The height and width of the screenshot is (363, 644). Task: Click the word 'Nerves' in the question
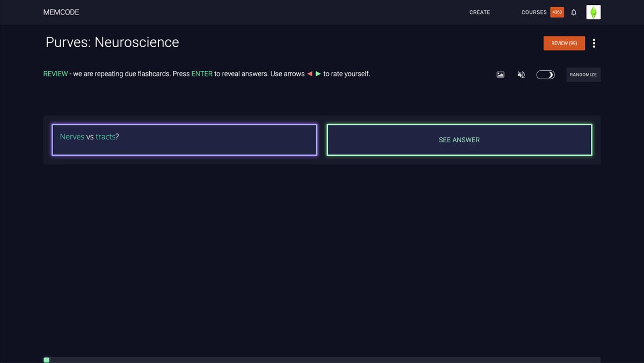(x=72, y=137)
